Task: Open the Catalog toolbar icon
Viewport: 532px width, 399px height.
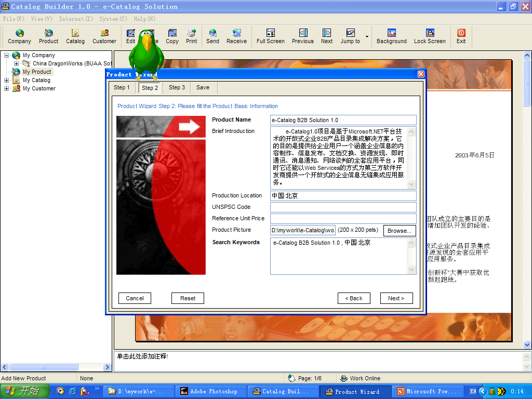Action: point(75,36)
